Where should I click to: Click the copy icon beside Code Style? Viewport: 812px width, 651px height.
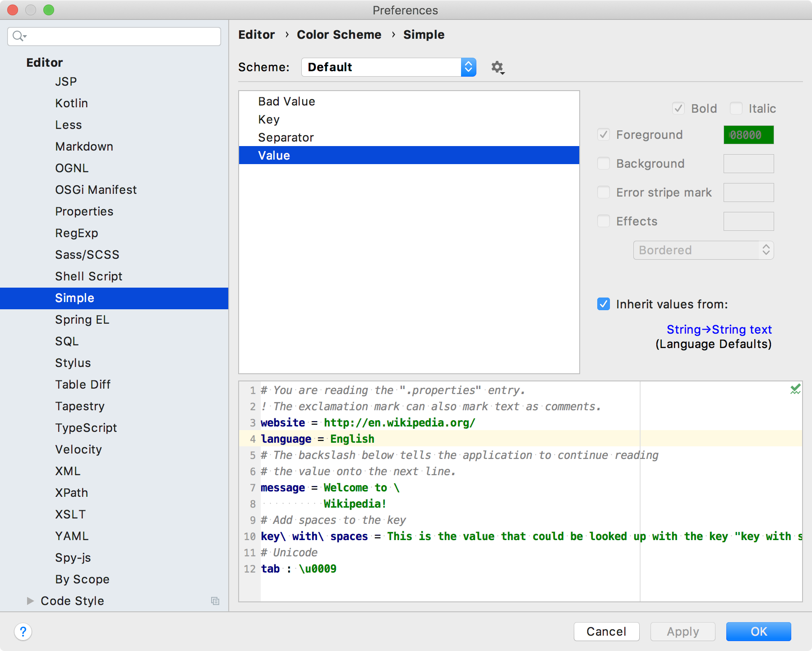[x=215, y=601]
